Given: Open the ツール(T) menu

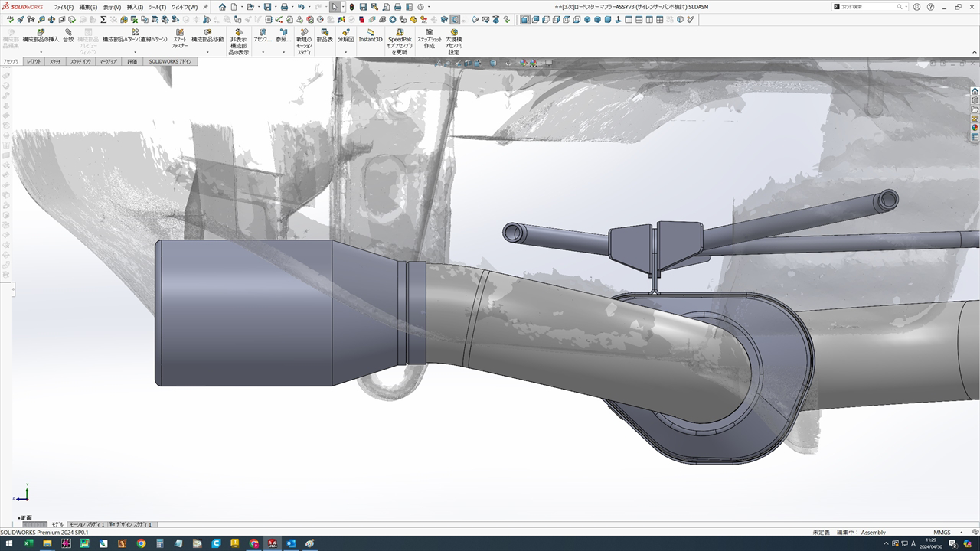Looking at the screenshot, I should click(157, 7).
